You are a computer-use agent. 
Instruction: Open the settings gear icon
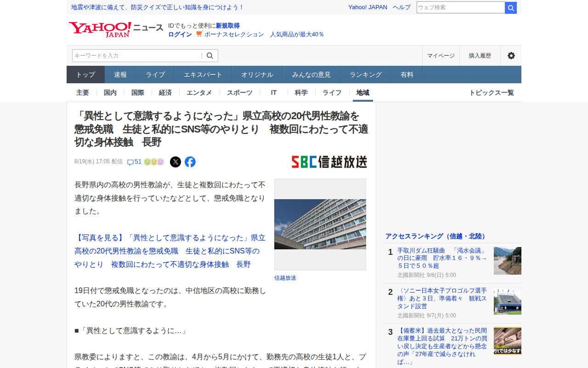pos(511,56)
